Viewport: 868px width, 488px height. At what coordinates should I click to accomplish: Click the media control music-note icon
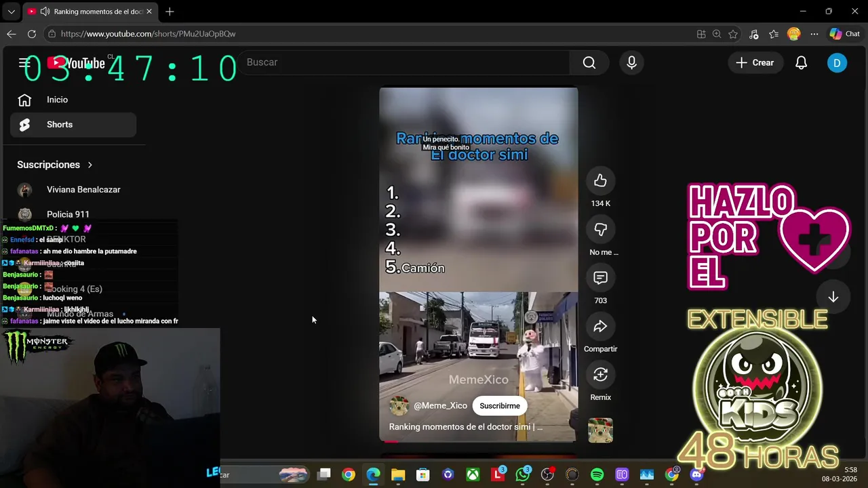click(x=753, y=34)
